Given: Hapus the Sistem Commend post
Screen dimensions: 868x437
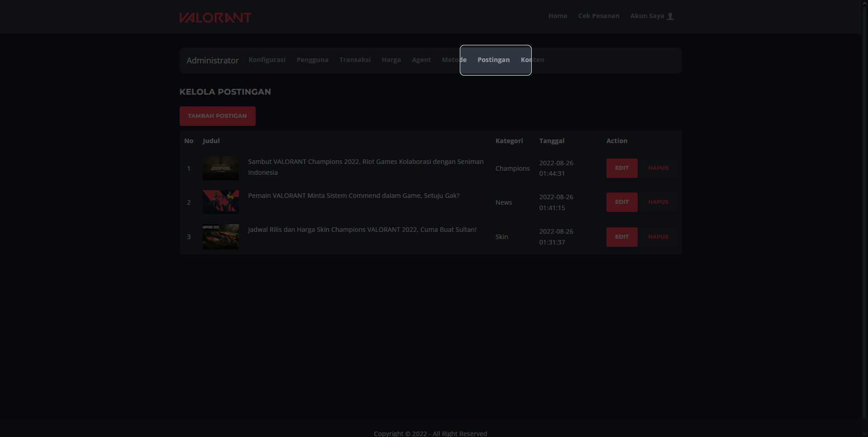Looking at the screenshot, I should click(658, 202).
